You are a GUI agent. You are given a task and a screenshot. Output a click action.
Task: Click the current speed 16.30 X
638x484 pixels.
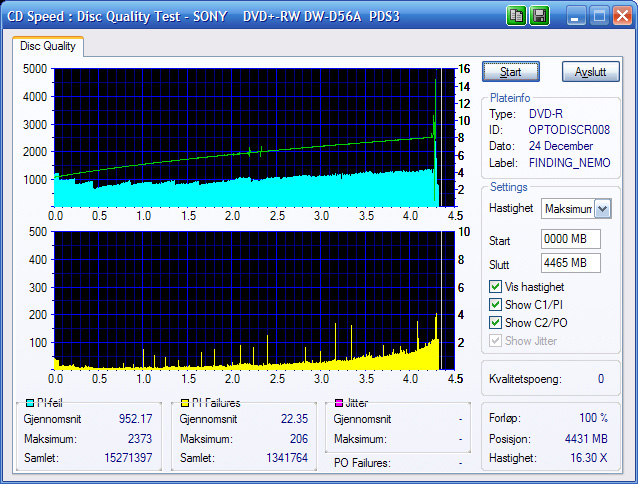(x=589, y=458)
